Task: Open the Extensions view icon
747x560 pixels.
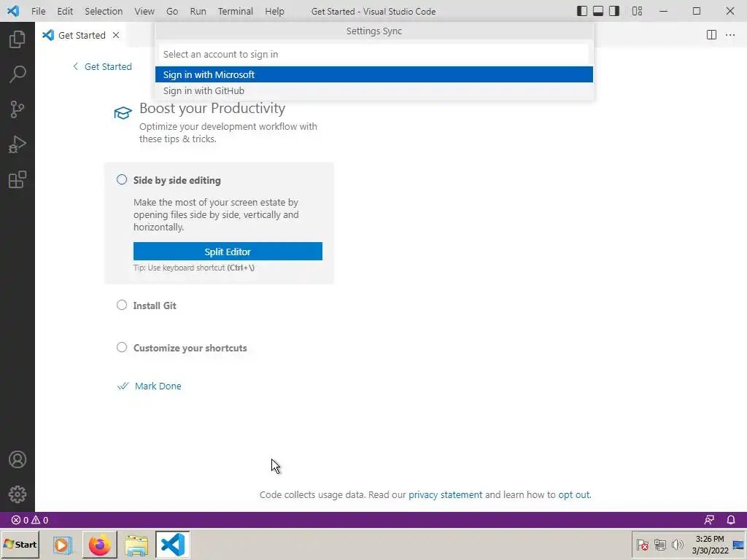Action: tap(18, 180)
